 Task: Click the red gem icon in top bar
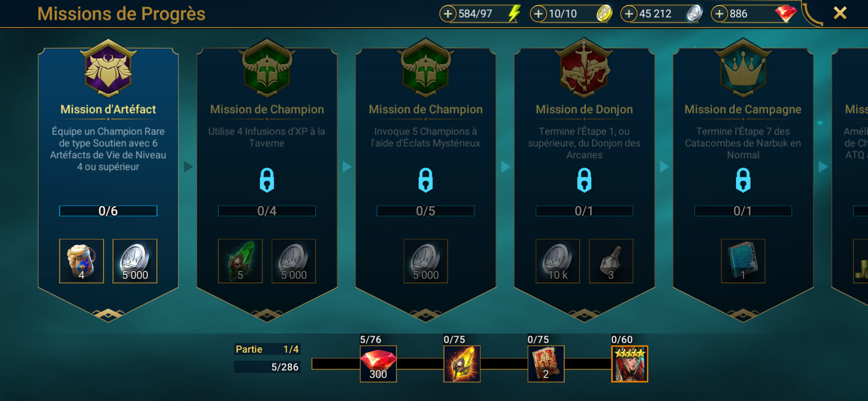[x=785, y=14]
